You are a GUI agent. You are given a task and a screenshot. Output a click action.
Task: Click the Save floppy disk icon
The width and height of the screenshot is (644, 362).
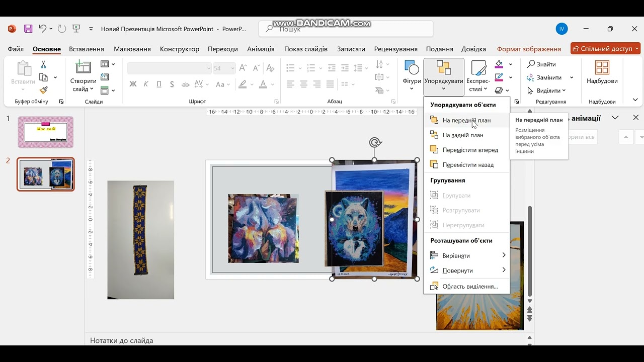[28, 29]
